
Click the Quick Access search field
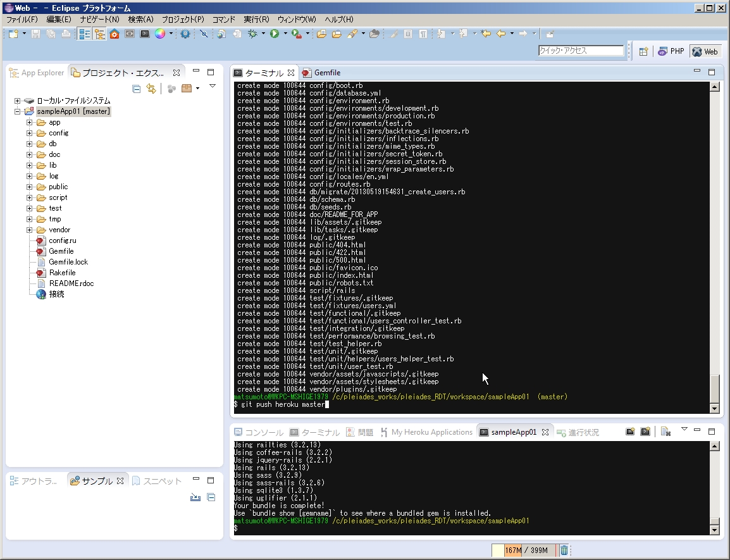click(x=581, y=51)
